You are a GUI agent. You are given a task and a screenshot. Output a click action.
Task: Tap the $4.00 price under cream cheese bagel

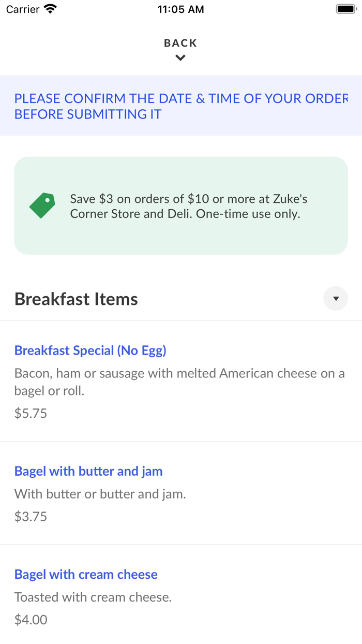(31, 619)
